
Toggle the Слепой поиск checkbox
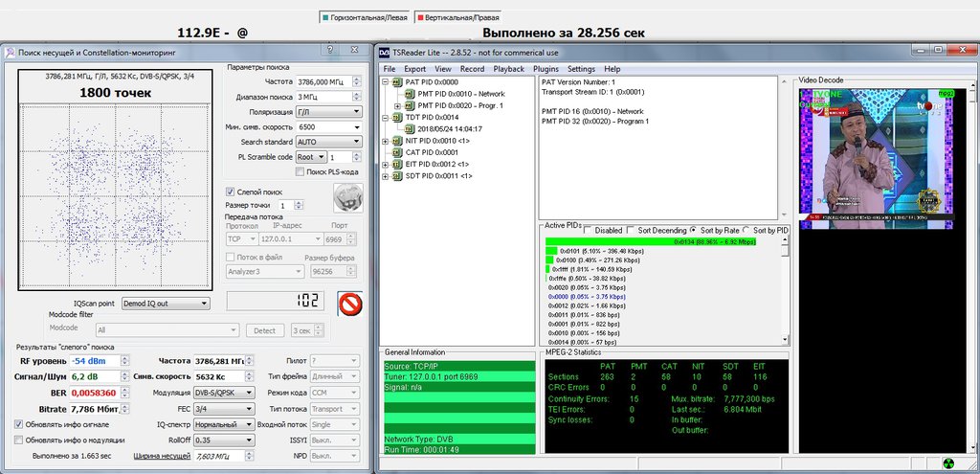[230, 192]
